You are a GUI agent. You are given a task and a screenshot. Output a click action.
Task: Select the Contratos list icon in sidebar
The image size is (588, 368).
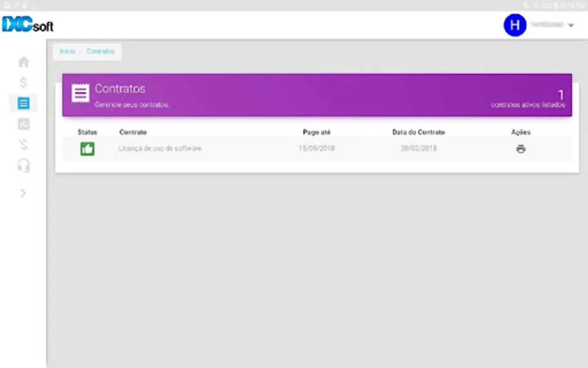coord(23,103)
